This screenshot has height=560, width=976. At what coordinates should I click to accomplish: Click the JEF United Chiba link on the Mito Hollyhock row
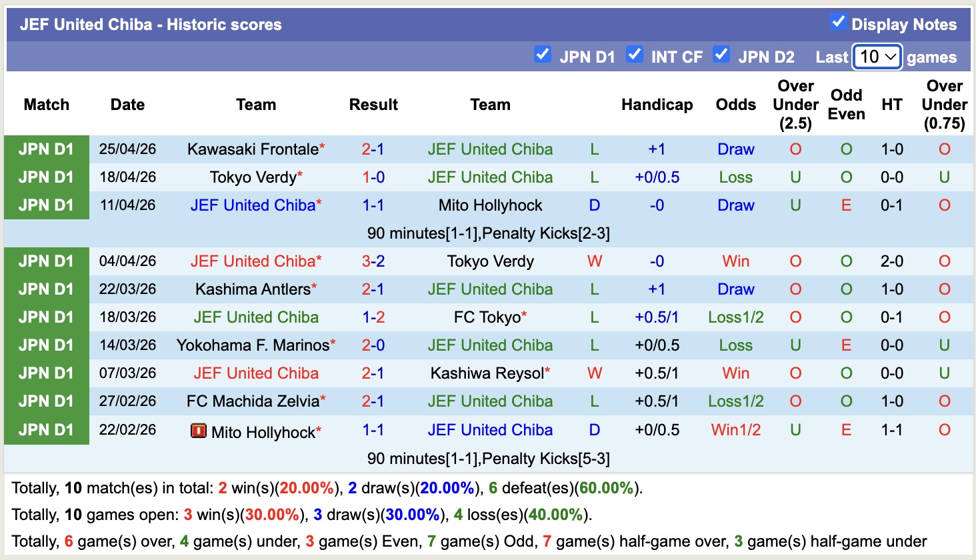point(490,430)
